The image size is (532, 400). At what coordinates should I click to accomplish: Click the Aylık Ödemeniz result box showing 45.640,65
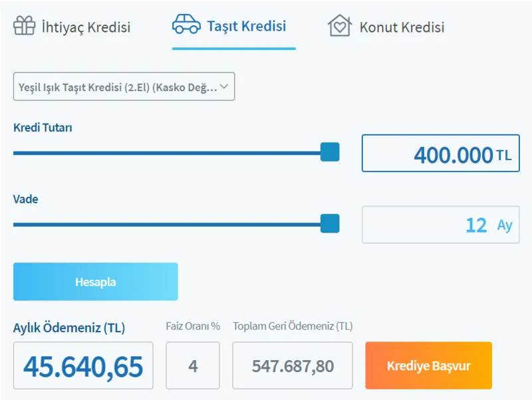[x=82, y=365]
